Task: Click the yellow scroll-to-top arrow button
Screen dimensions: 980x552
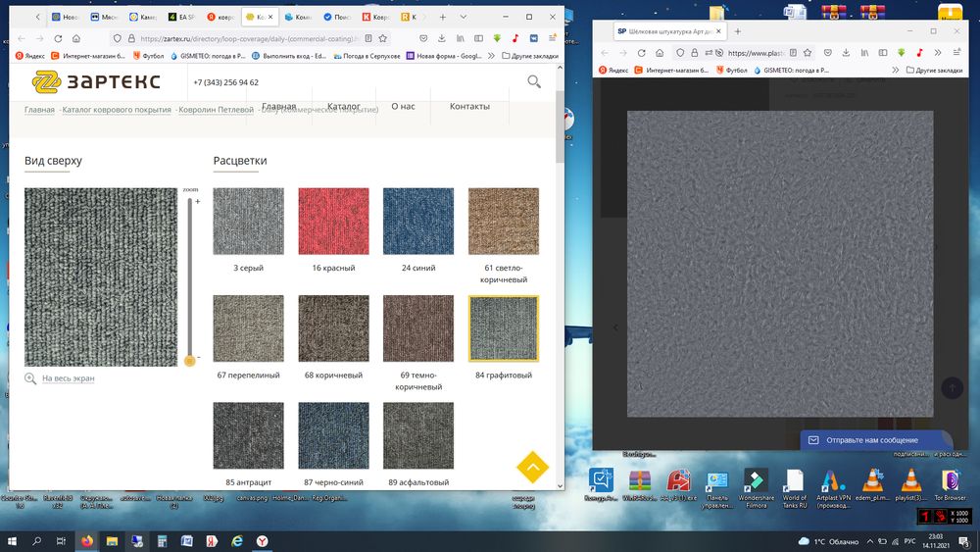Action: (532, 468)
